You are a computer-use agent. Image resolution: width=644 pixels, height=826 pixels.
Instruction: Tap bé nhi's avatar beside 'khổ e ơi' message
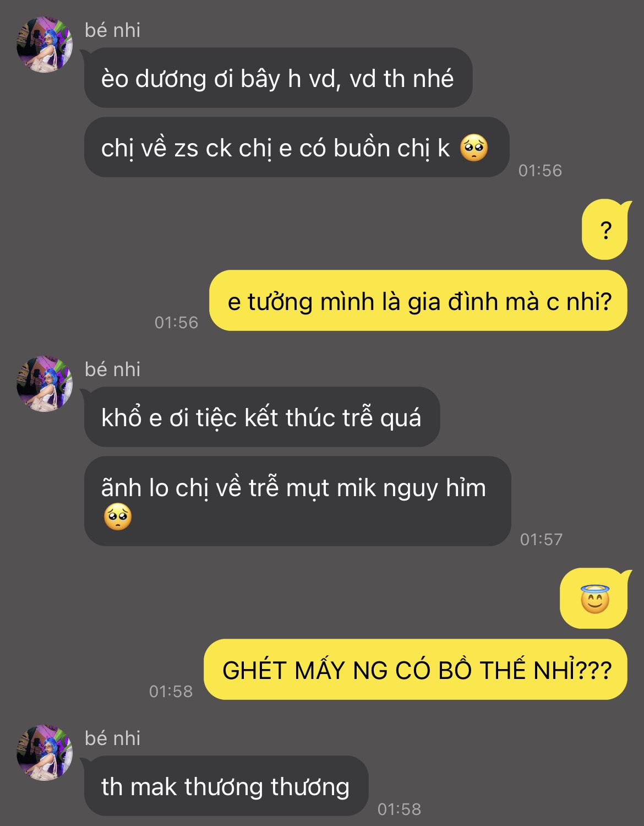(x=45, y=383)
